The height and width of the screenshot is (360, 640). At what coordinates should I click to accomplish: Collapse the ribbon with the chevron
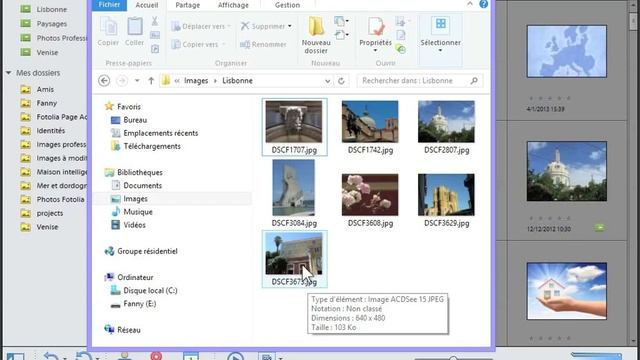[470, 4]
